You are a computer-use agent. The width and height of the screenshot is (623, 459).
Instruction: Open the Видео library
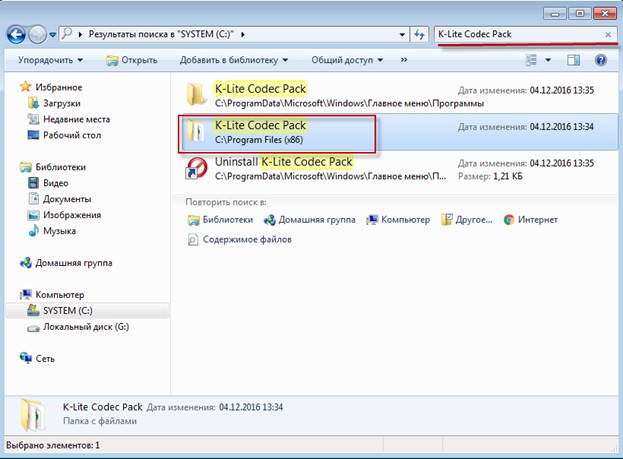click(x=56, y=183)
